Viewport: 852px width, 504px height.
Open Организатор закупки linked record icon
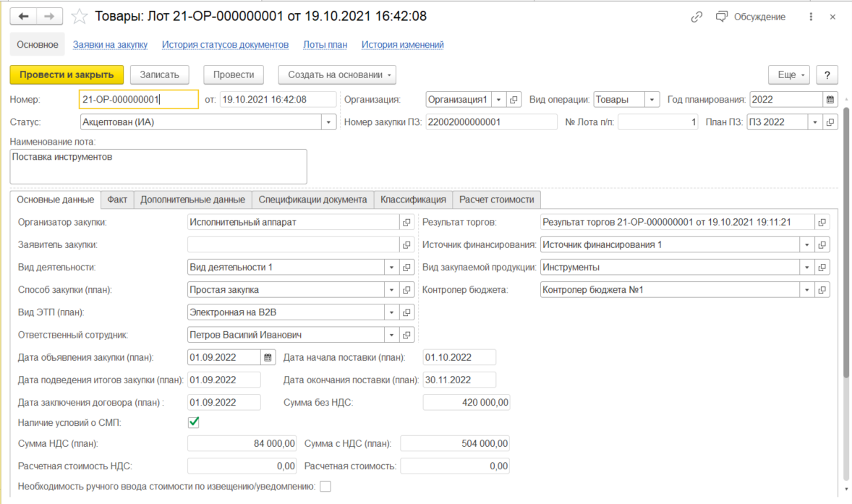406,223
